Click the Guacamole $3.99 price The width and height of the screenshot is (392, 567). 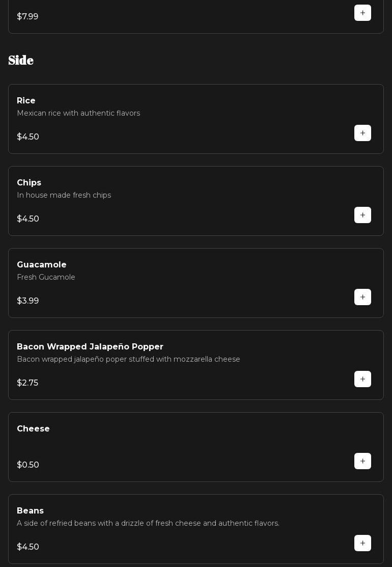(28, 301)
